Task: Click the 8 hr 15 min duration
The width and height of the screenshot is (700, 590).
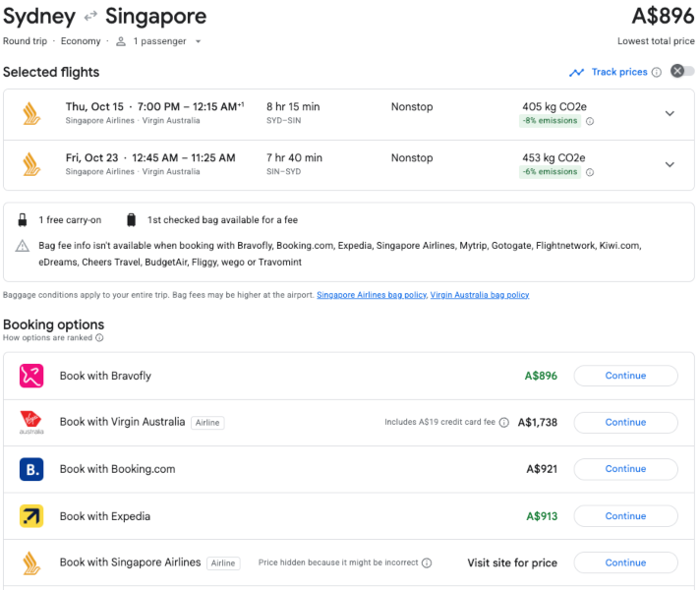Action: (x=293, y=107)
